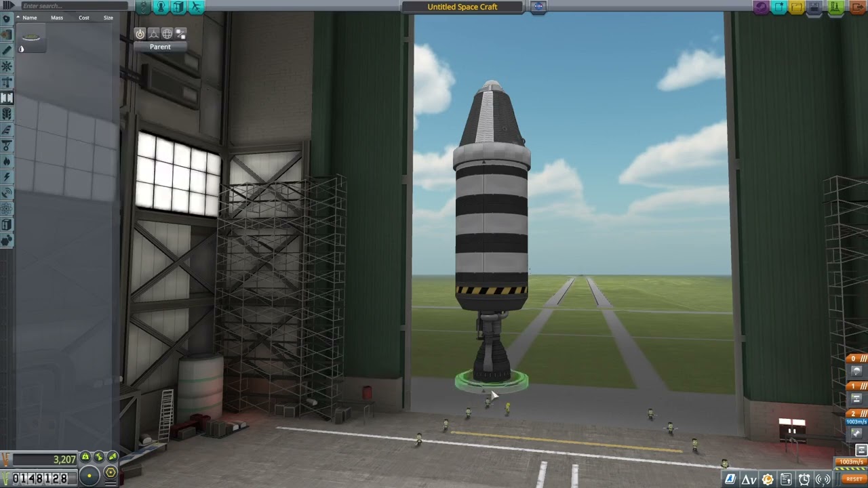Save the craft with disk button
This screenshot has height=488, width=868.
[x=815, y=7]
